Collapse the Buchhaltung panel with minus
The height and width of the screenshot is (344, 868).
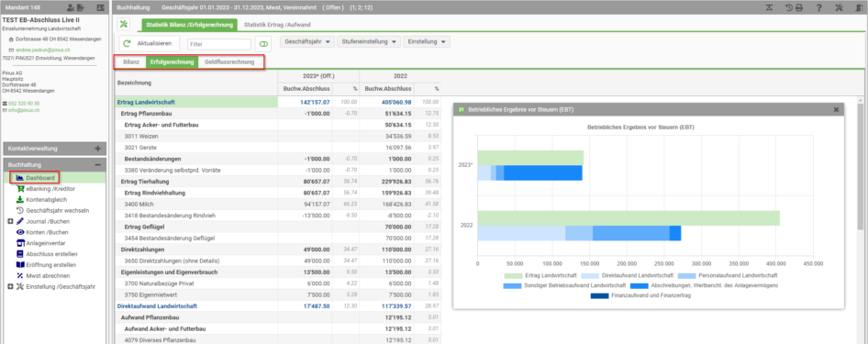[x=98, y=165]
